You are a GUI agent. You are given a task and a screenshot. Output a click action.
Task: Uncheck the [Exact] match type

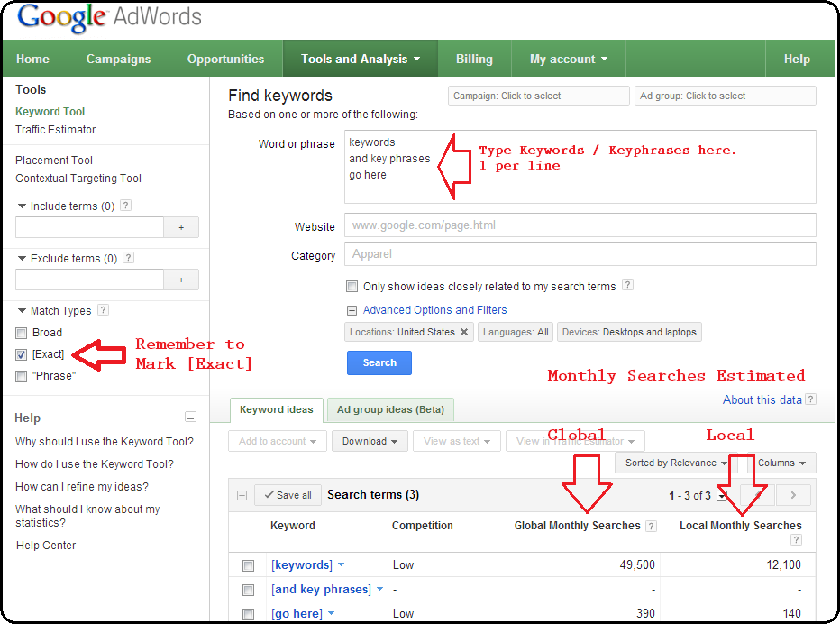[22, 355]
